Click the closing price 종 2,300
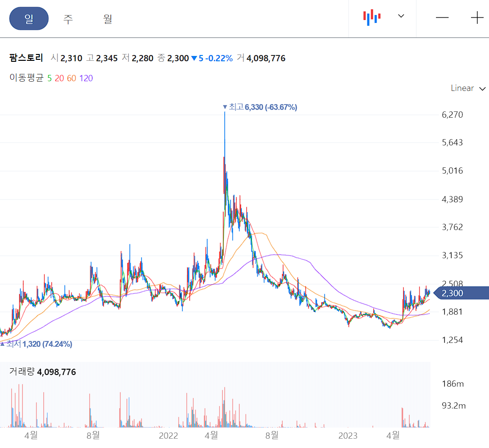Viewport: 489px width, 448px height. 173,58
